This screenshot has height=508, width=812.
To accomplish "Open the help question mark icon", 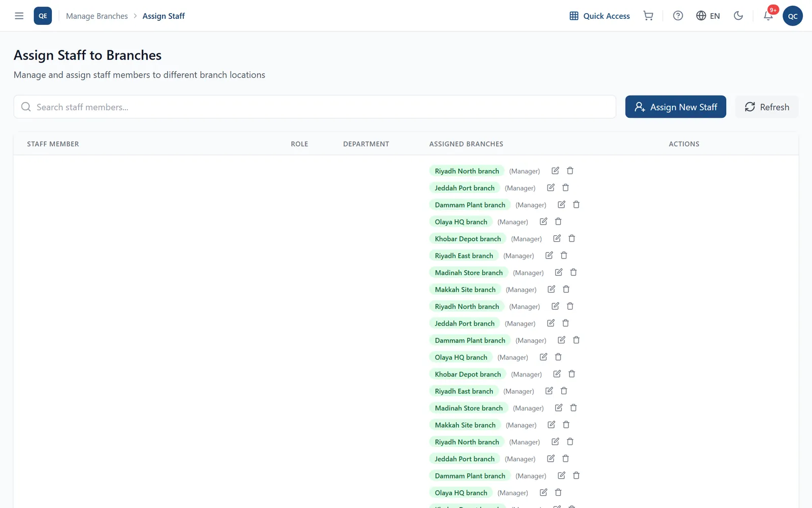I will [x=678, y=16].
